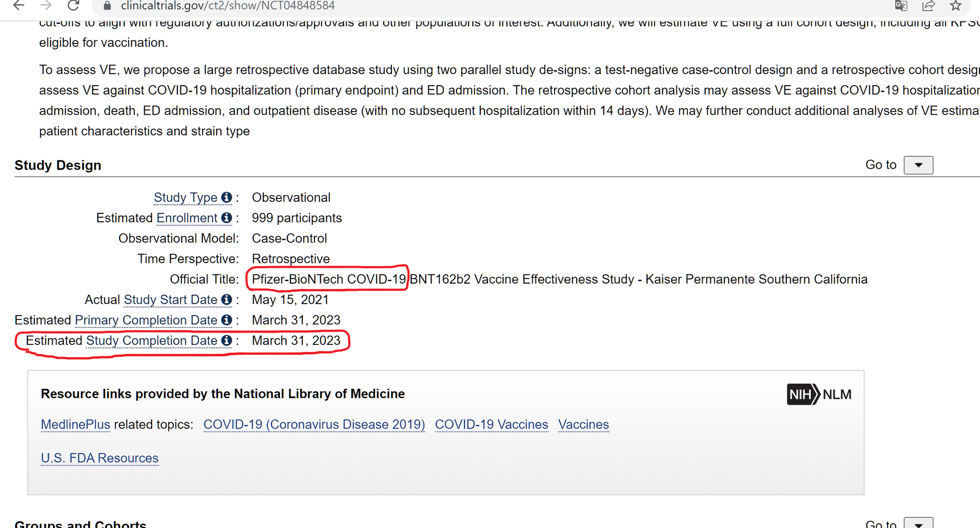980x528 pixels.
Task: Select Primary Completion 'March 31, 2023' value
Action: [296, 320]
